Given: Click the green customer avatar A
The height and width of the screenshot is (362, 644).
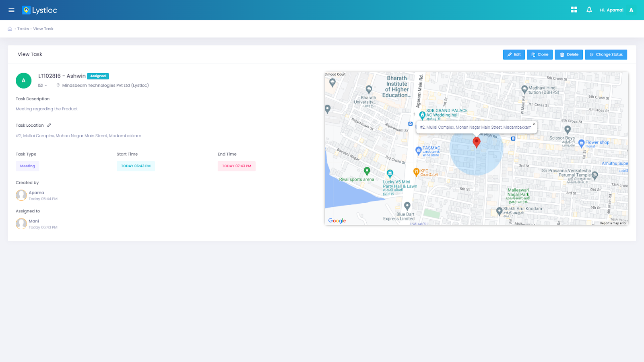Looking at the screenshot, I should [24, 80].
